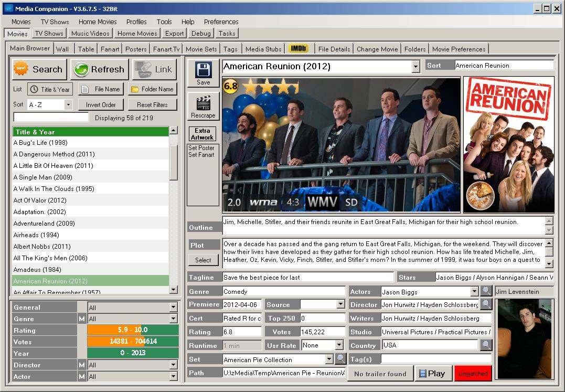Viewport: 565px width, 392px height.
Task: Open the American Reunion title dropdown
Action: point(415,66)
